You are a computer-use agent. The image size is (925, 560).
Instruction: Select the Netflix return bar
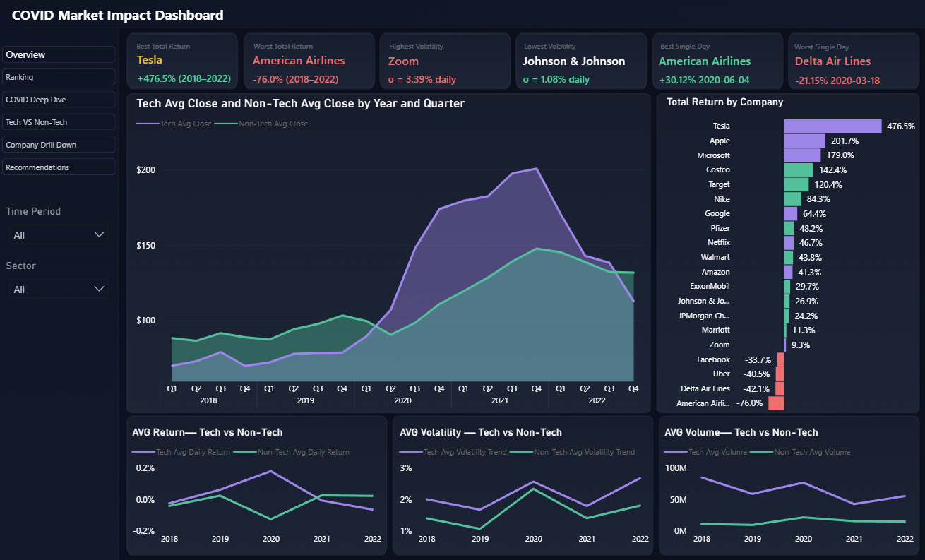tap(789, 243)
